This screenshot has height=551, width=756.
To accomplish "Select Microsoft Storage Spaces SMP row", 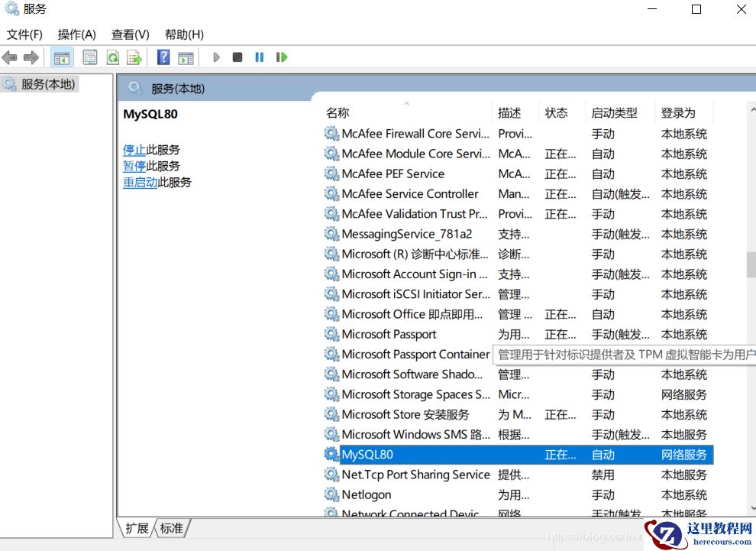I will click(518, 394).
